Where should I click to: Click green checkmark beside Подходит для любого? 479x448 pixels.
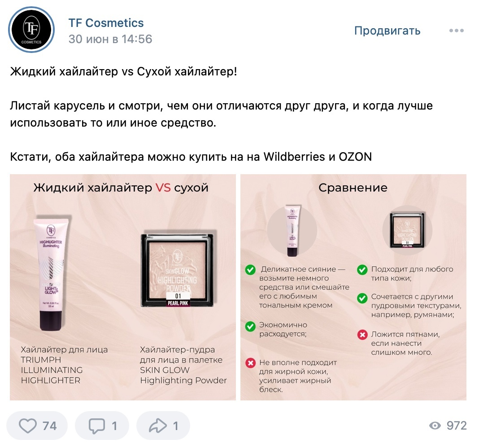362,270
